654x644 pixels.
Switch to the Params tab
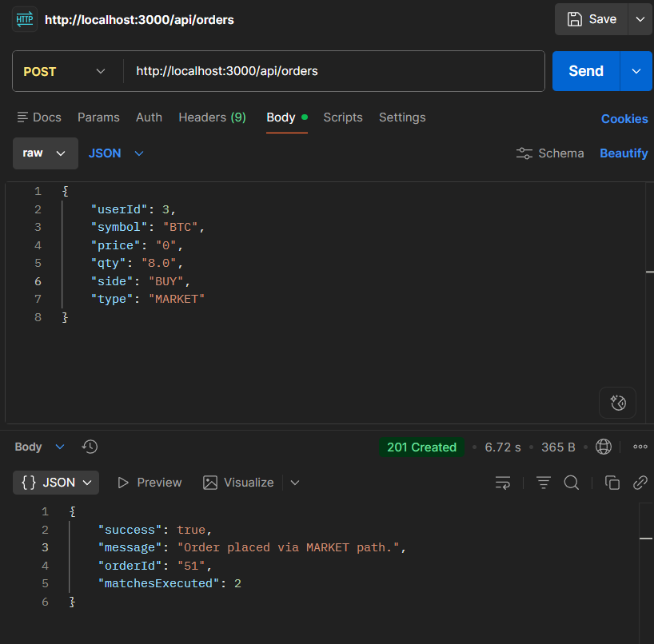pyautogui.click(x=98, y=117)
